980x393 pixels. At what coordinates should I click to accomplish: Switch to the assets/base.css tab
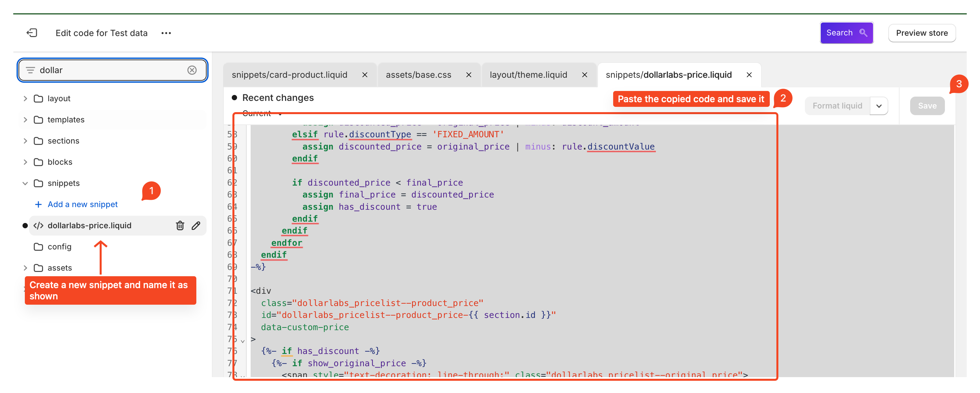click(x=418, y=75)
